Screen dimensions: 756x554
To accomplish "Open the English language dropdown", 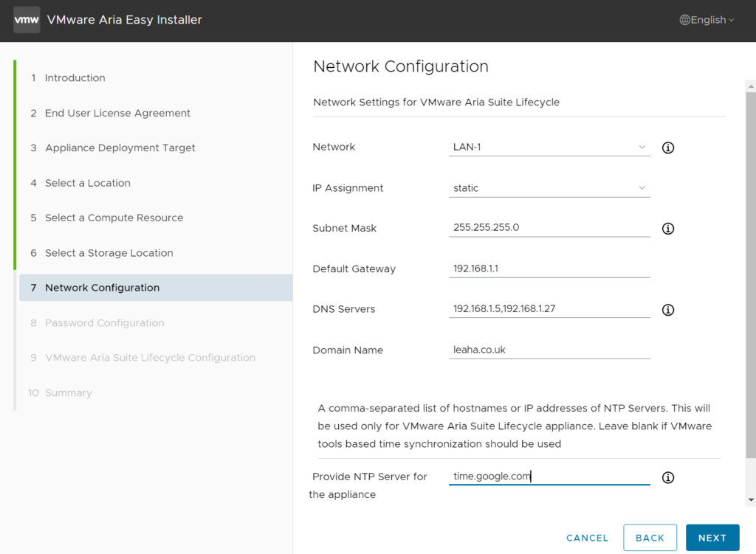I will pyautogui.click(x=707, y=20).
